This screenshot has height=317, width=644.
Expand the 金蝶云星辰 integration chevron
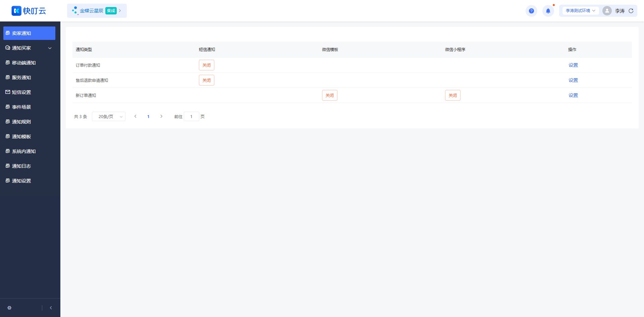(120, 10)
